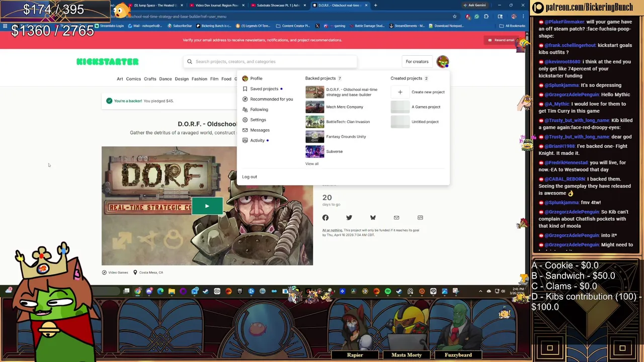Log out of Kickstarter
Viewport: 644px width, 362px height.
coord(250,176)
